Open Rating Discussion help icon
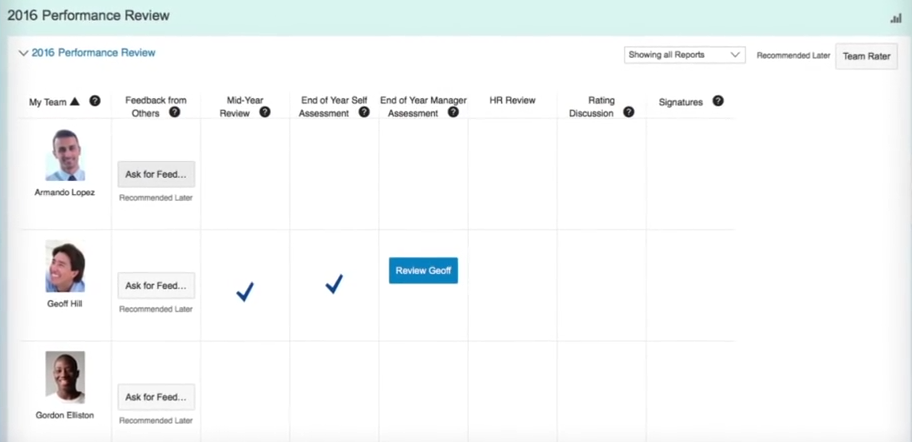The width and height of the screenshot is (912, 442). click(x=628, y=113)
